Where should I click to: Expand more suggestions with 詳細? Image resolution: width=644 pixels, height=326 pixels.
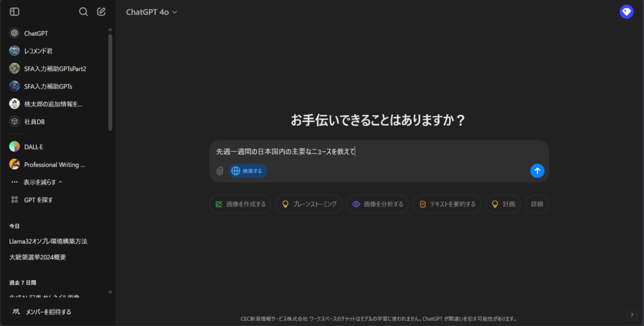(x=536, y=204)
